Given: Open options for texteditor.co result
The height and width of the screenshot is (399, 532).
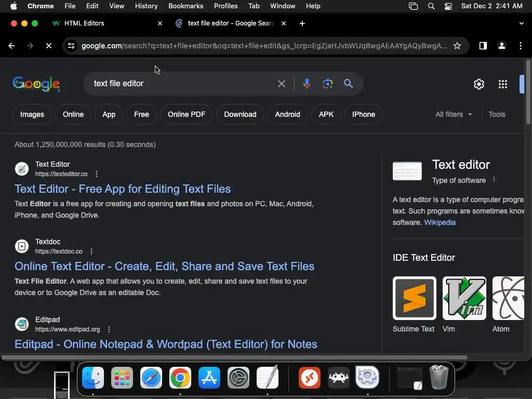Looking at the screenshot, I should (x=97, y=174).
